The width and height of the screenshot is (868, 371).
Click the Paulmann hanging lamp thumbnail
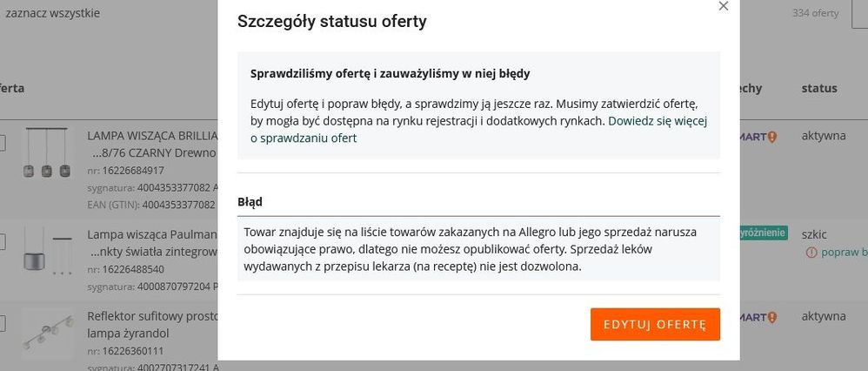[48, 250]
